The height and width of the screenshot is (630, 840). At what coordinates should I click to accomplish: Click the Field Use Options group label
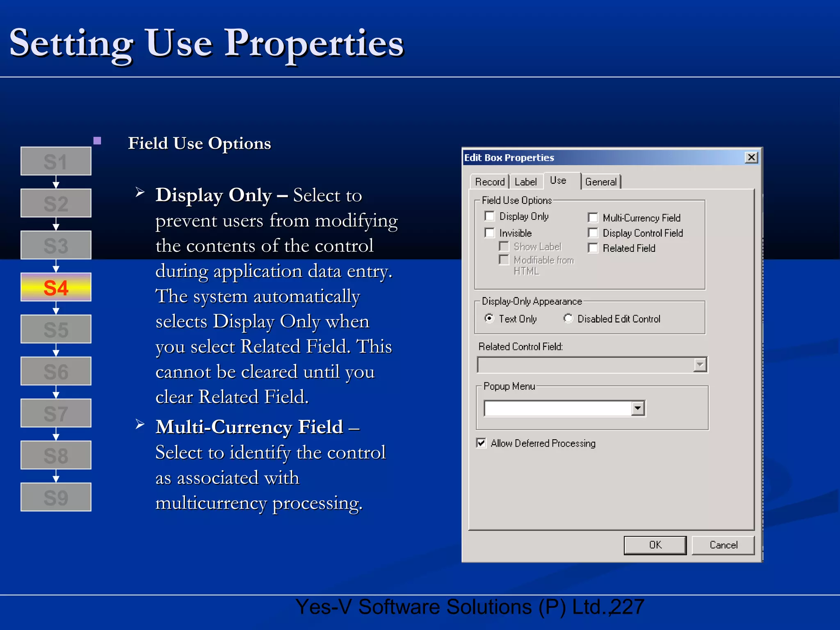517,200
